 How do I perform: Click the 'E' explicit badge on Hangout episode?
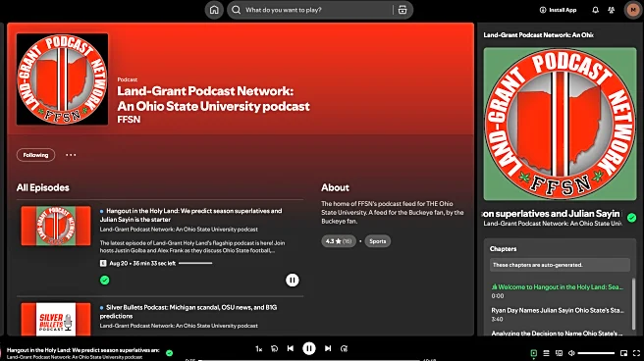point(103,263)
